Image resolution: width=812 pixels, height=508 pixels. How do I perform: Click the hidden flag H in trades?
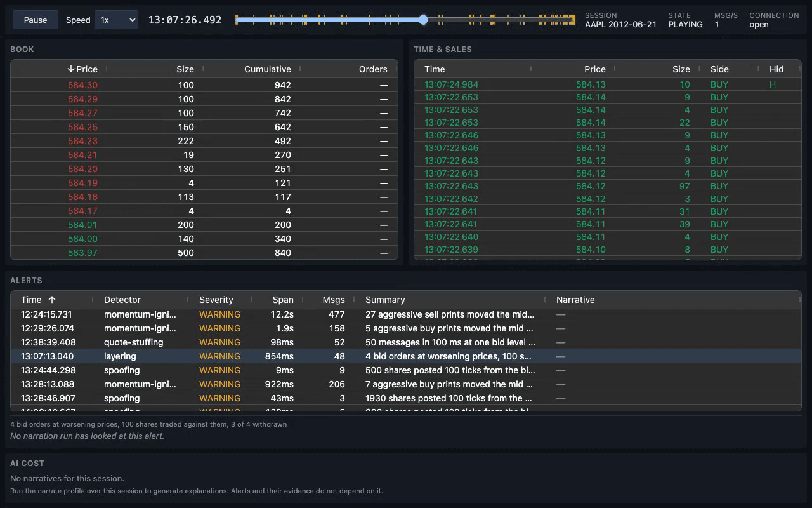(773, 84)
